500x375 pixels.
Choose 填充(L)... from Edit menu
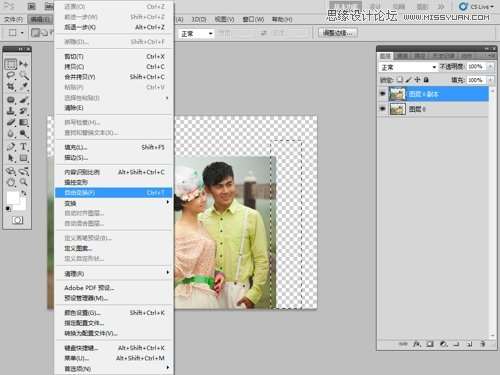114,147
